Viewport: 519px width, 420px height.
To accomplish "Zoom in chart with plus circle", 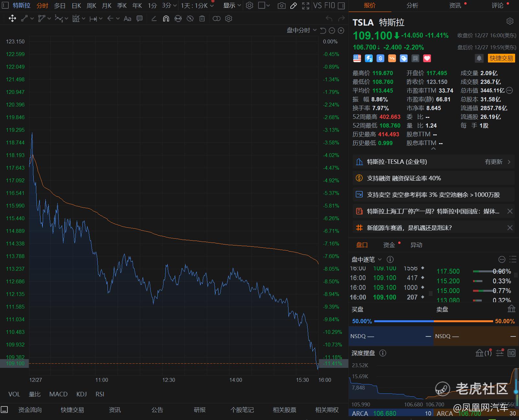I will 341,30.
